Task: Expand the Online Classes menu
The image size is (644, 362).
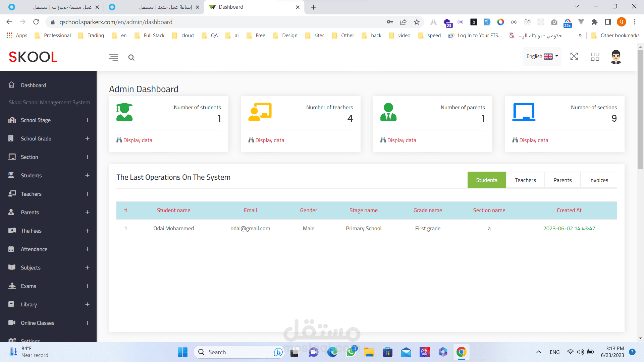Action: 87,323
